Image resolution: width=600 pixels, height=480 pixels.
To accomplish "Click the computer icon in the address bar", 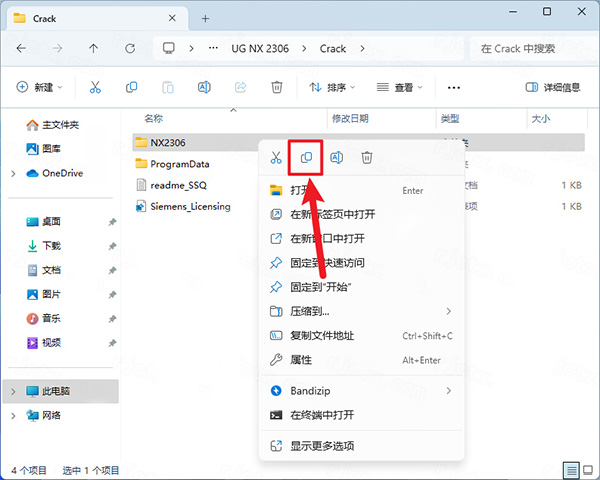I will (x=168, y=48).
